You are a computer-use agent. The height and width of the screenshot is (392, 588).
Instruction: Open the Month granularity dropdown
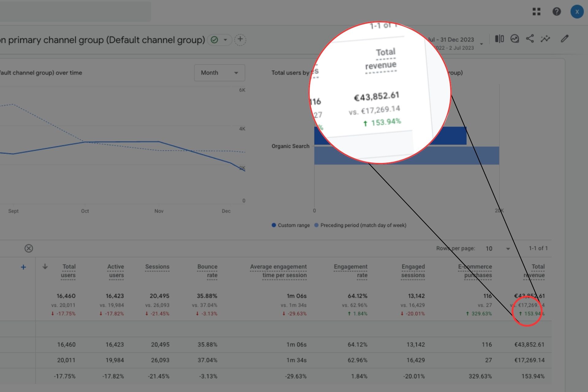219,73
